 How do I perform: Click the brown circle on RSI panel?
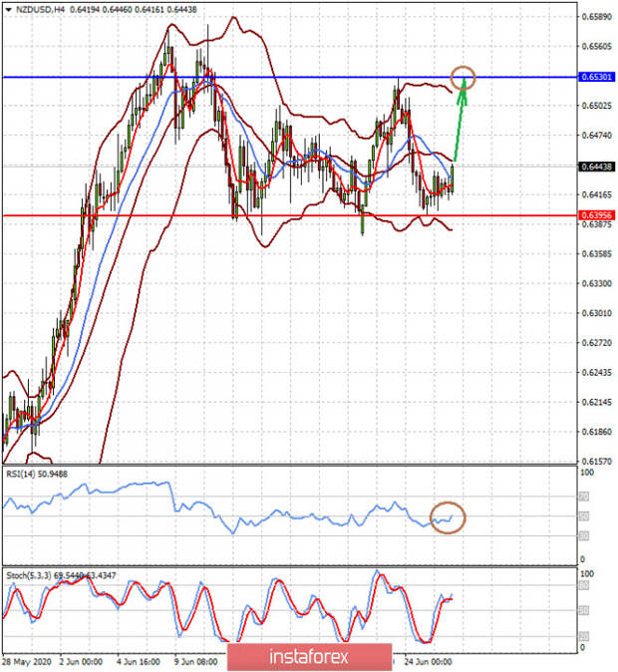pyautogui.click(x=448, y=517)
